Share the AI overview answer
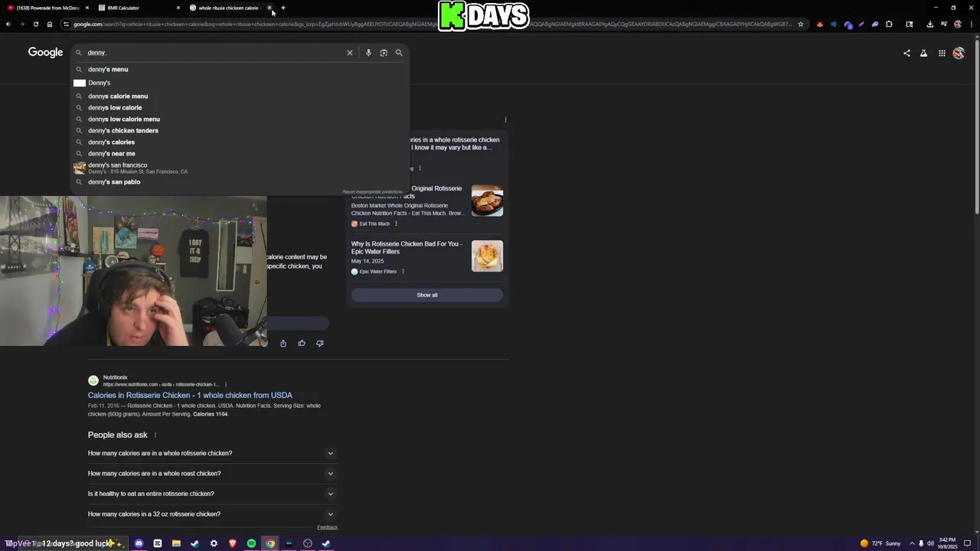Viewport: 980px width, 551px height. click(x=283, y=343)
